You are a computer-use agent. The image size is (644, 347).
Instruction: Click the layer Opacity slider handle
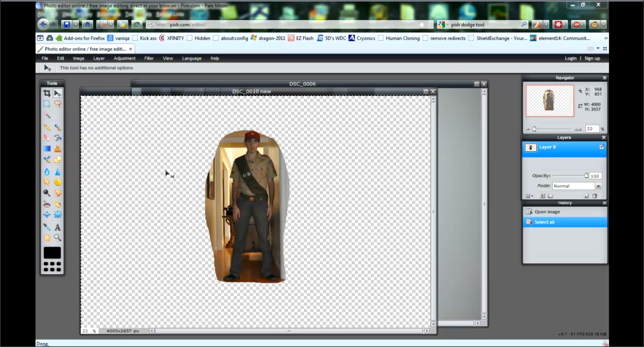pyautogui.click(x=586, y=176)
